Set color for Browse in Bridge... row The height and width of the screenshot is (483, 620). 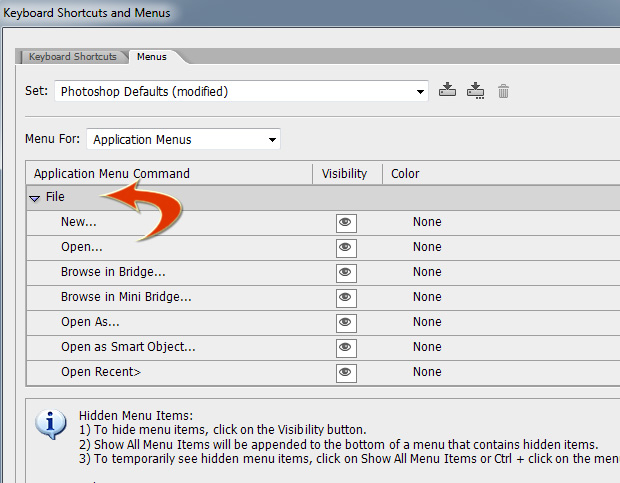pyautogui.click(x=427, y=272)
